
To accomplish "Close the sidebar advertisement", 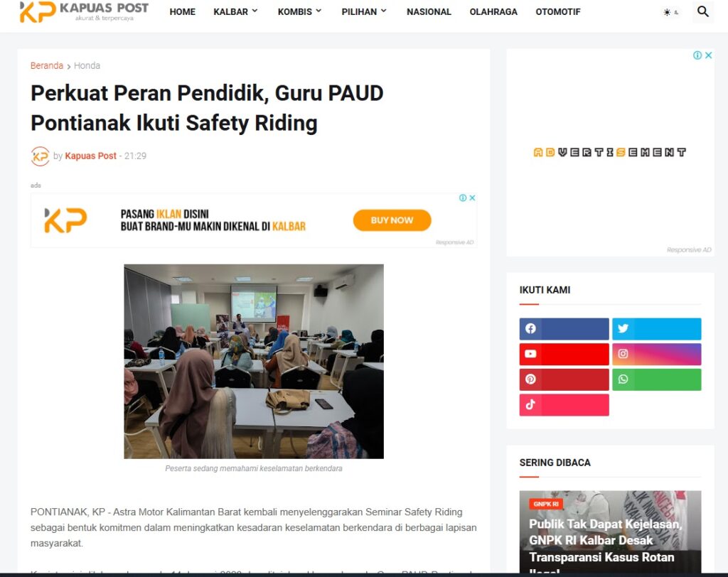I will [709, 55].
